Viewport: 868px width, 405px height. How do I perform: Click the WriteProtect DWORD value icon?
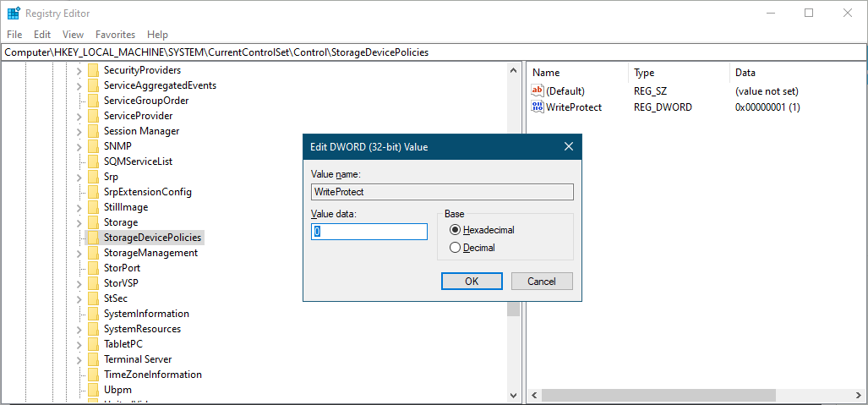[537, 107]
